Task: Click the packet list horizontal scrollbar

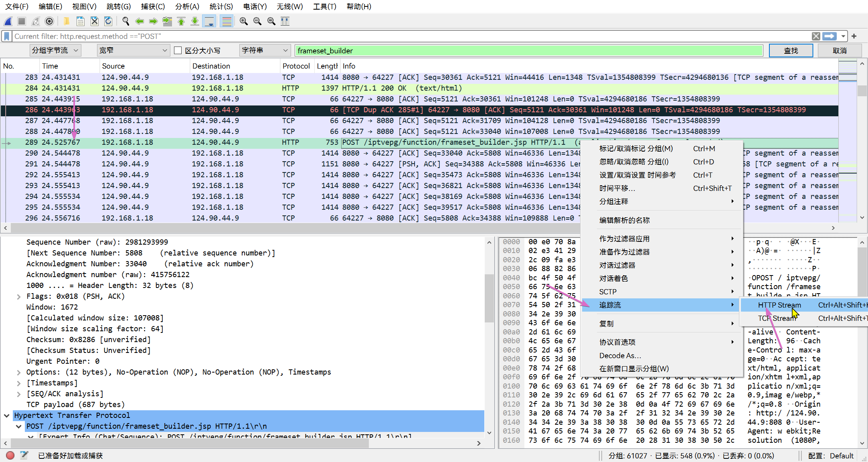Action: pyautogui.click(x=281, y=228)
